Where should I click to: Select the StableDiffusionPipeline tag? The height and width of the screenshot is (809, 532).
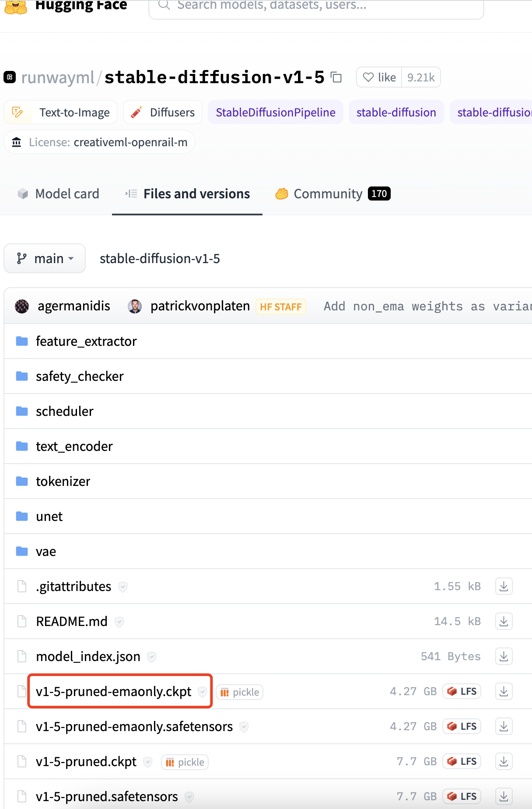click(x=276, y=113)
